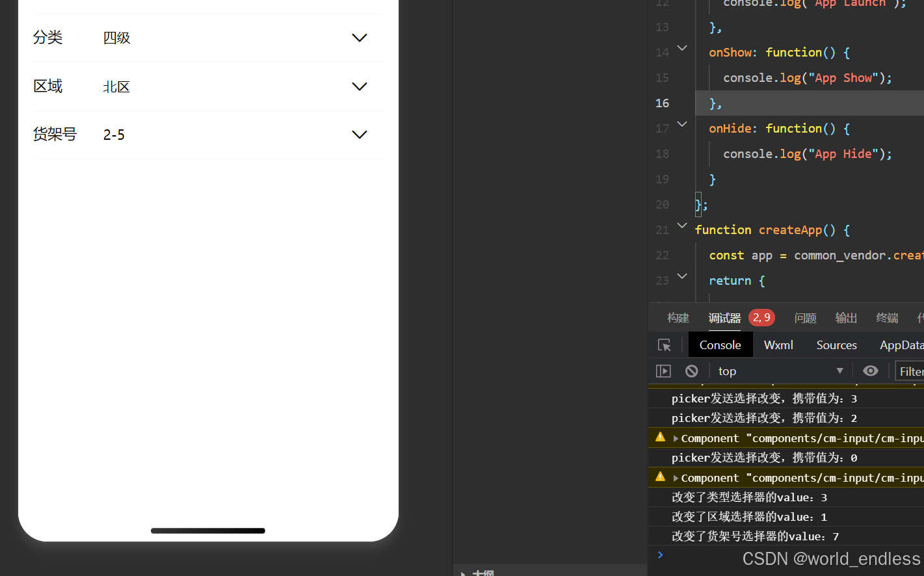Collapse the return block fold arrow
The width and height of the screenshot is (924, 576).
(x=682, y=276)
